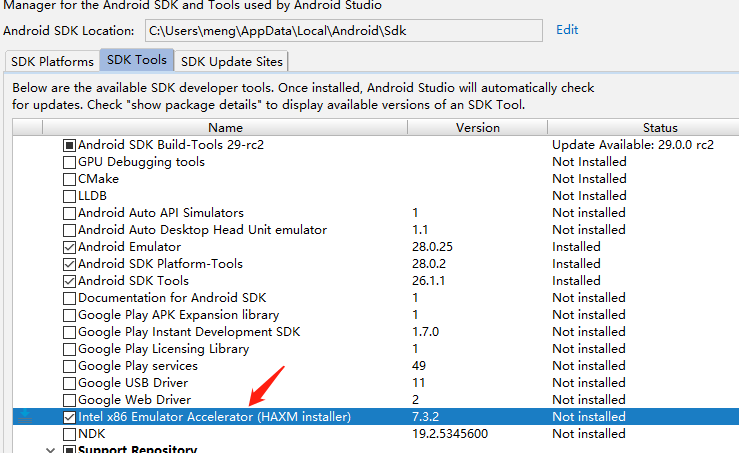
Task: Click the Edit link for SDK location
Action: click(x=567, y=30)
